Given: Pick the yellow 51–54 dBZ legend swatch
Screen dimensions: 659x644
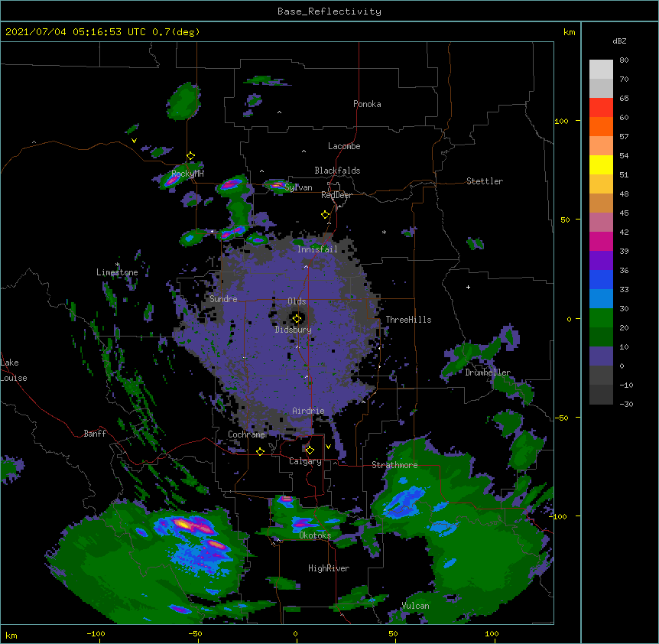Looking at the screenshot, I should [x=601, y=164].
